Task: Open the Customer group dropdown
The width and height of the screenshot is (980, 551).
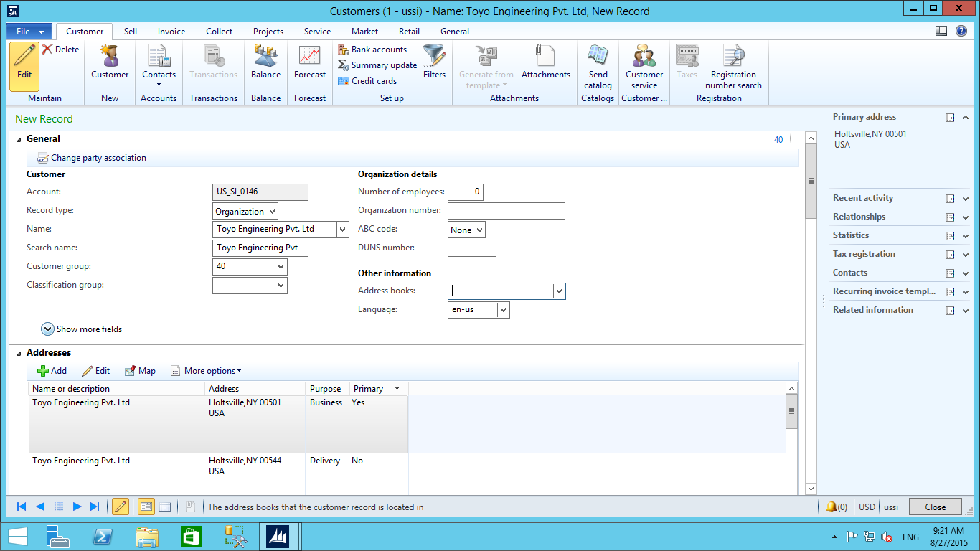Action: (281, 267)
